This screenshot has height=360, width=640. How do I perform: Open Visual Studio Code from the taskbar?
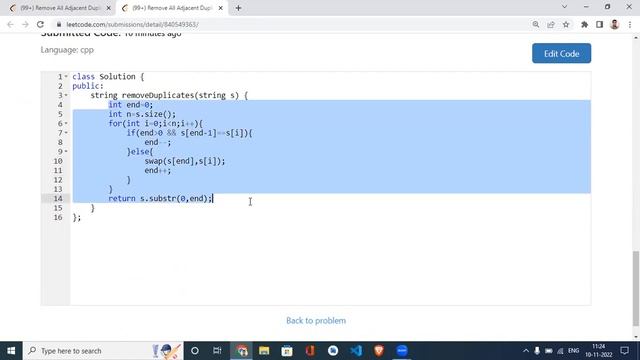click(x=356, y=351)
